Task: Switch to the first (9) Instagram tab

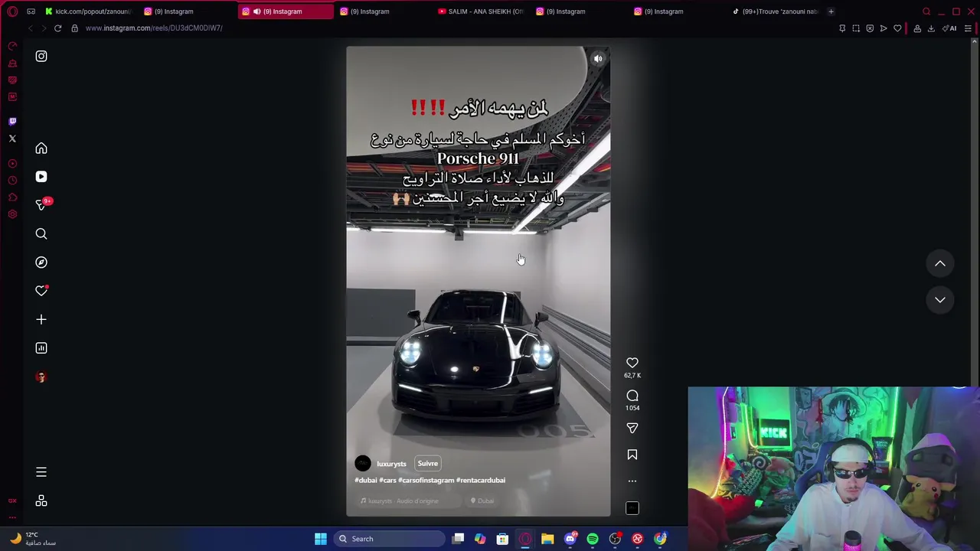Action: 187,11
